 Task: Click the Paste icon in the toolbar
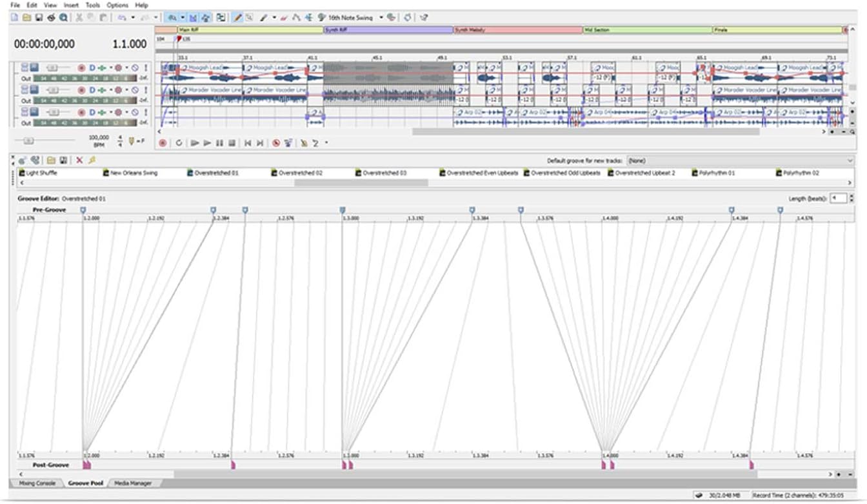(103, 17)
